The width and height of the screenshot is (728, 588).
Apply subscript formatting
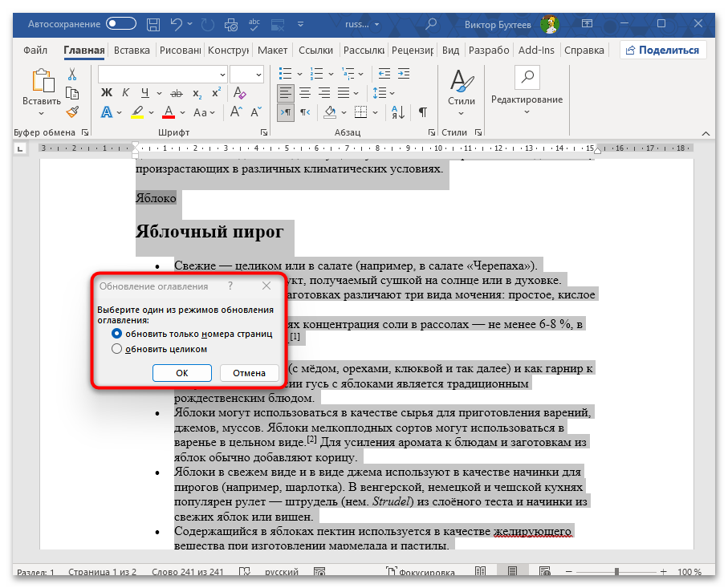[197, 93]
